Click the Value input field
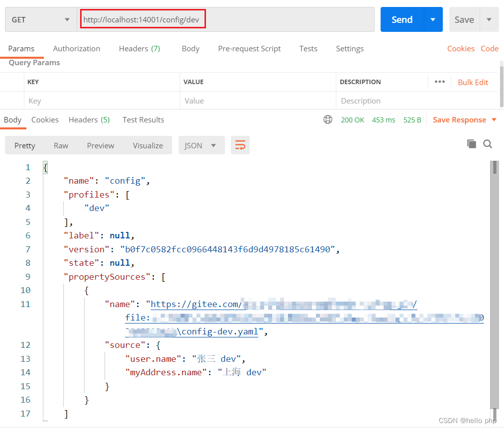The height and width of the screenshot is (429, 504). (258, 101)
